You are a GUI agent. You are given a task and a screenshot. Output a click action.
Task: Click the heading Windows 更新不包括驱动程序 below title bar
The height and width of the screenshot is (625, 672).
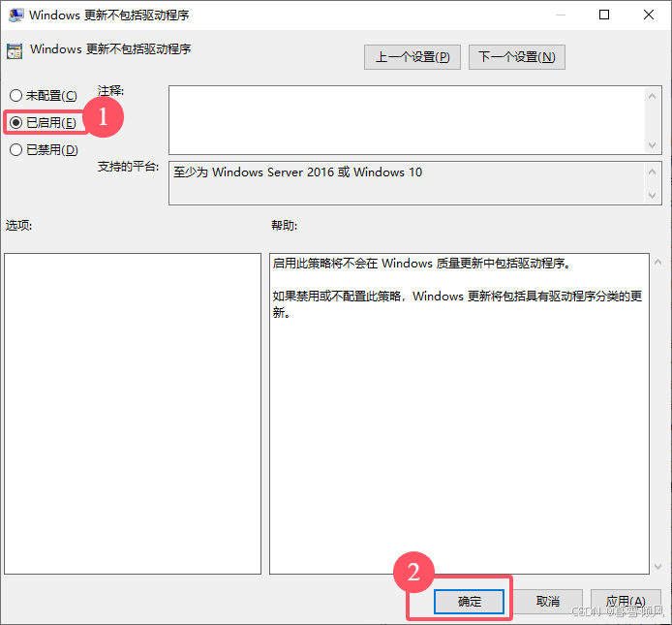point(110,49)
